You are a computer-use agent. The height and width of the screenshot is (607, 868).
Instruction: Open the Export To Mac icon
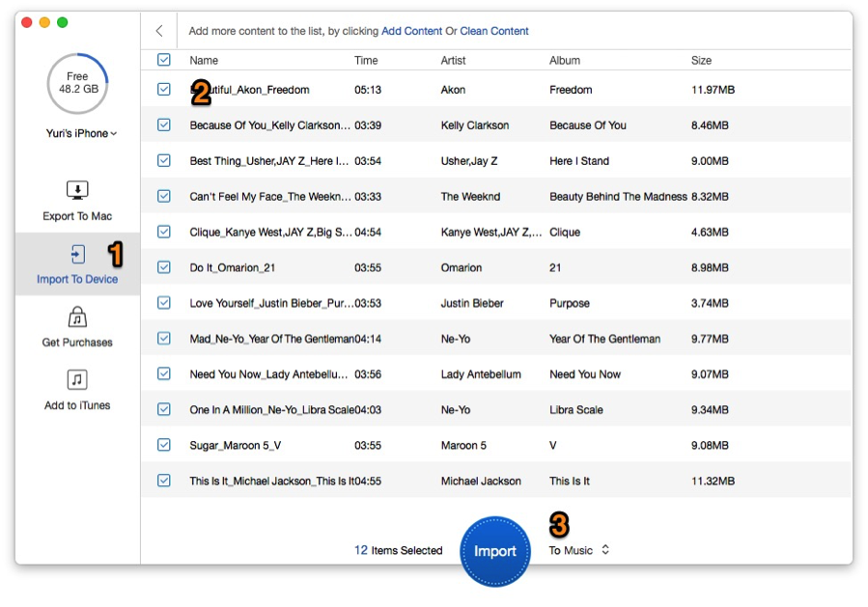[x=77, y=190]
